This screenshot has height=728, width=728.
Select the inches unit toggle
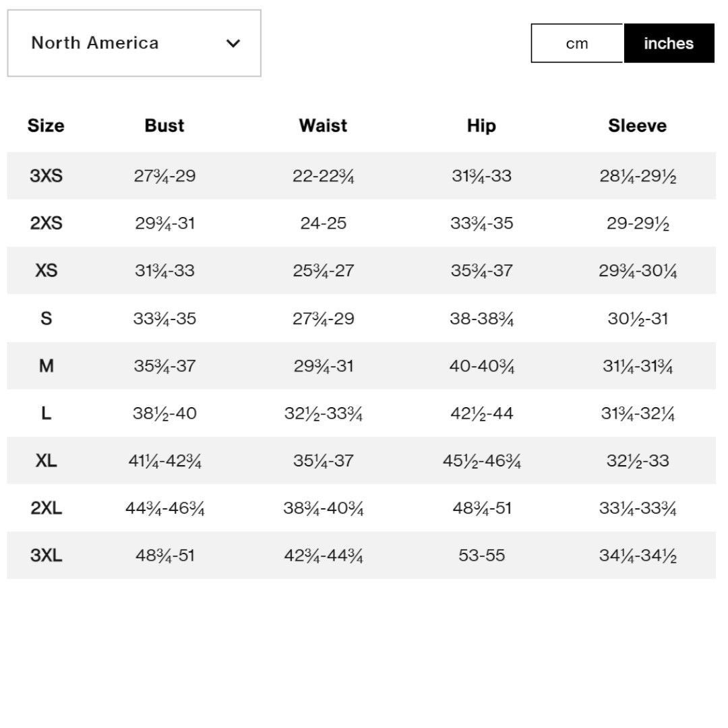[x=669, y=43]
